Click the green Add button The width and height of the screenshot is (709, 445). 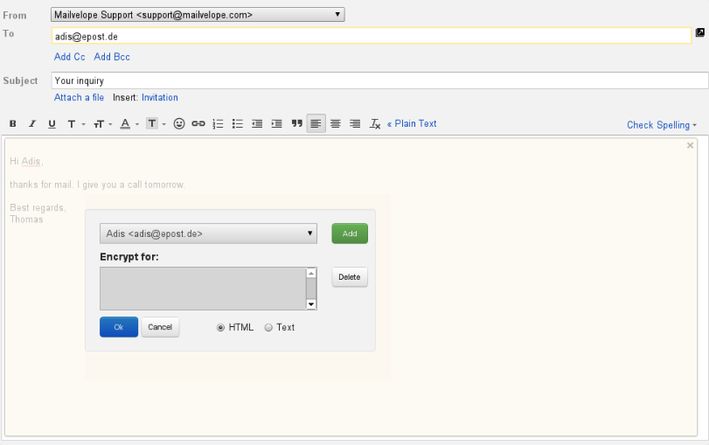point(350,233)
